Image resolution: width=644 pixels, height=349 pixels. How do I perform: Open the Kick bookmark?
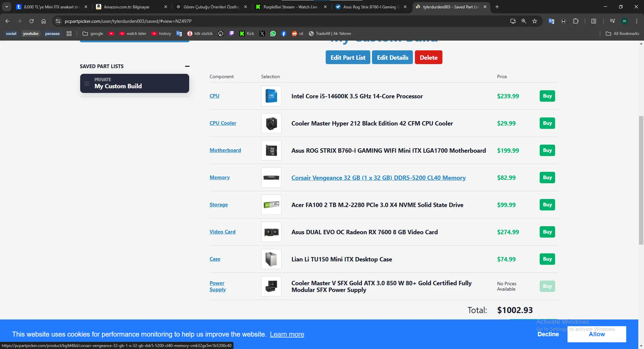coord(247,34)
